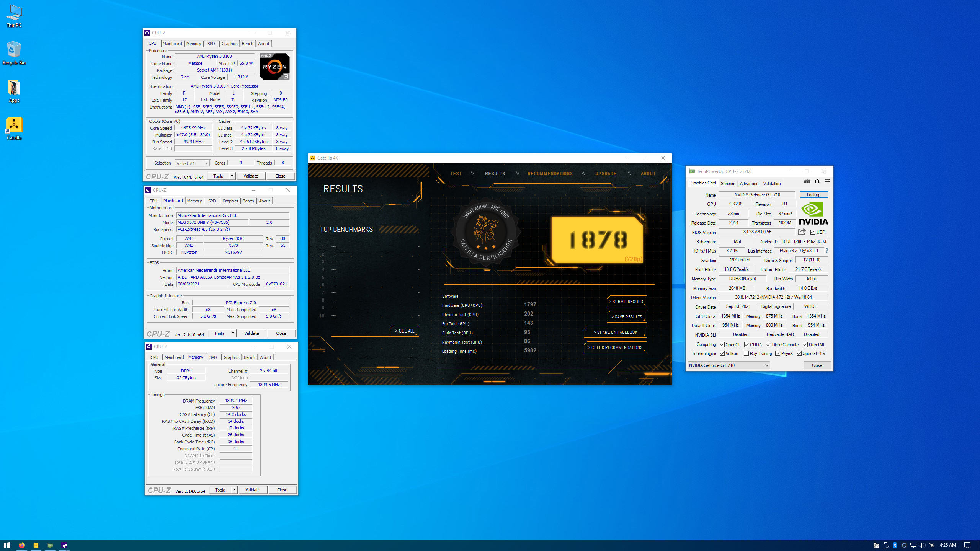Switch to the Sensors tab in GPU-Z

(728, 184)
